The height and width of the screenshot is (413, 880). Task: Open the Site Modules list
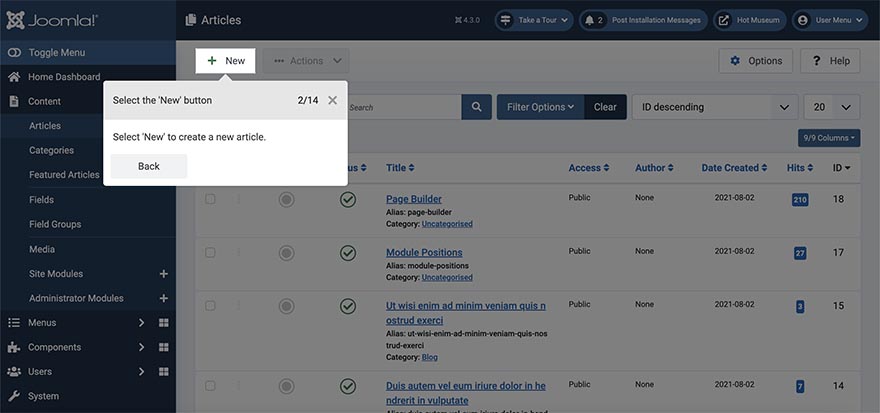click(56, 273)
